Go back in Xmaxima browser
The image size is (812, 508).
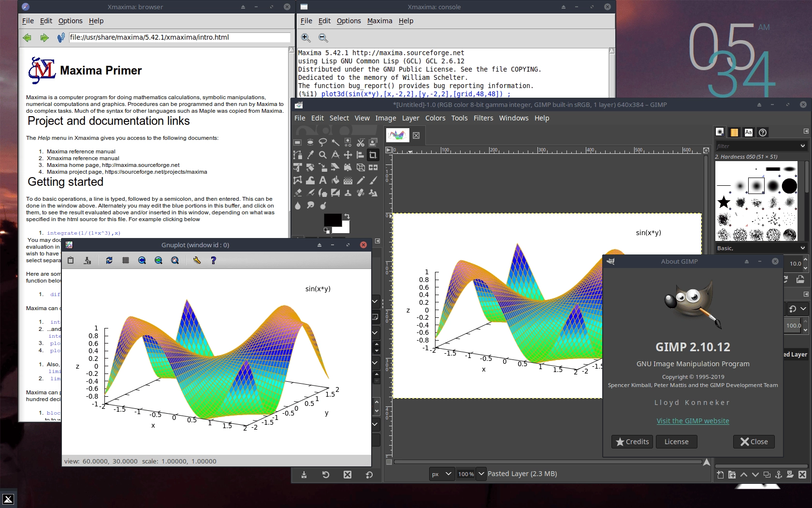pos(27,38)
